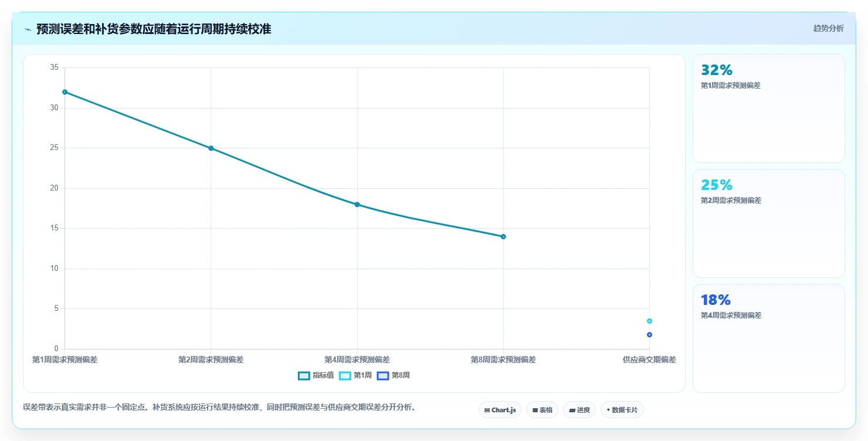Click the light cyan point at 供应商交期偏差
868x441 pixels.
[x=649, y=321]
